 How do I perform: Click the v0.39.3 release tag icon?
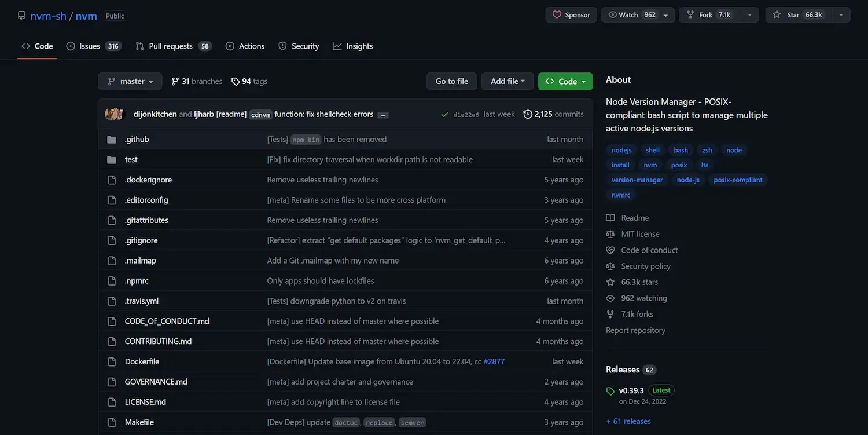610,391
